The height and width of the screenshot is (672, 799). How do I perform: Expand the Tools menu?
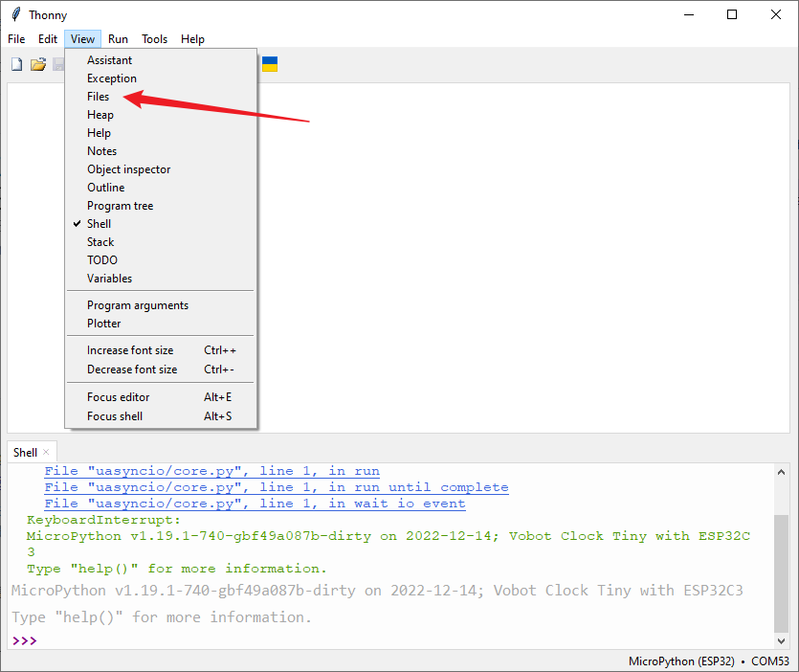click(154, 39)
